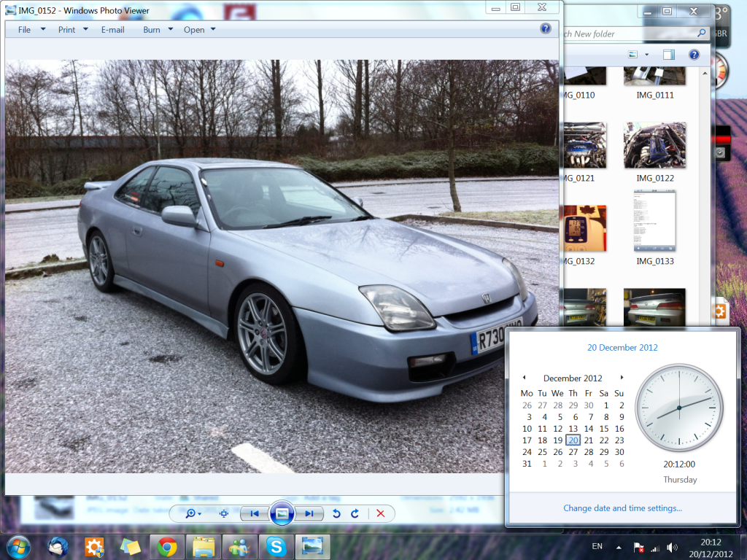Click the Photo Viewer help icon
Screen dimensions: 747x560
546,28
